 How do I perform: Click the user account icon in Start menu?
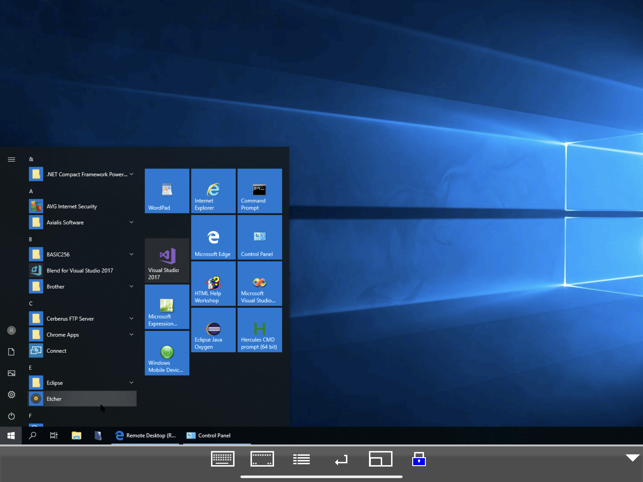(x=11, y=330)
